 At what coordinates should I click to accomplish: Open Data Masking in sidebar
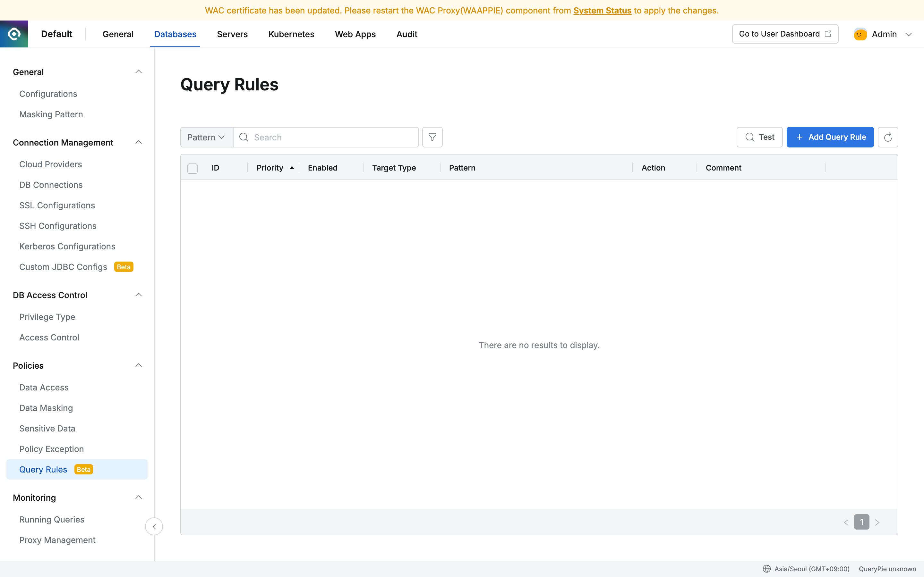coord(46,408)
